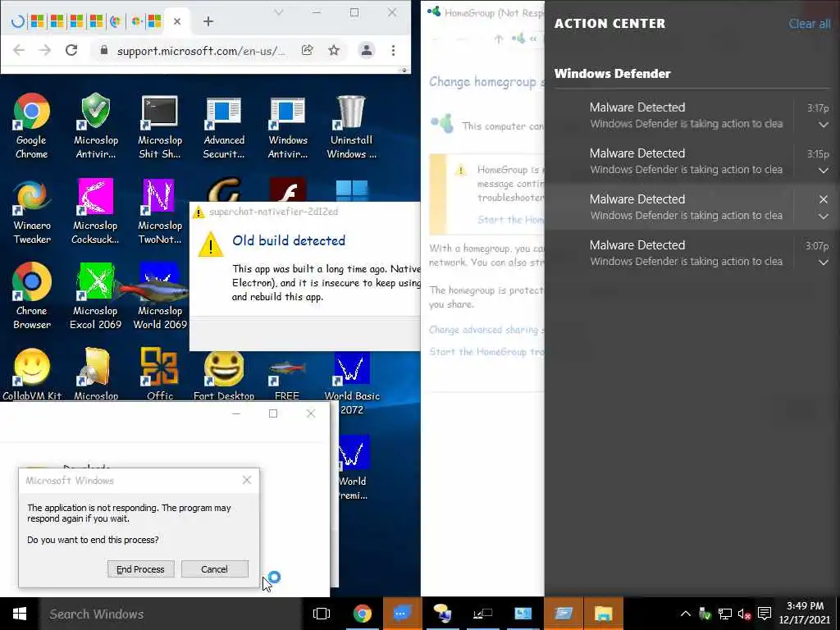Click End Process in not responding dialog

tap(141, 569)
